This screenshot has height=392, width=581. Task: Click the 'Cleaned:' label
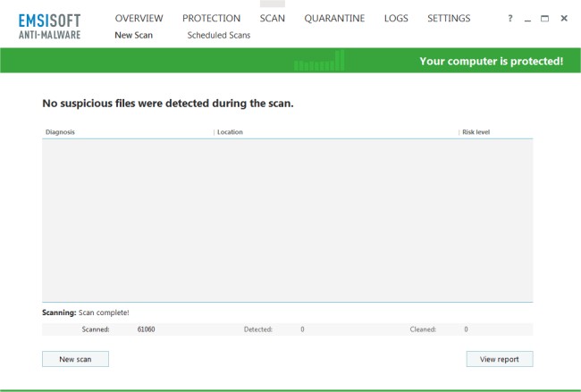[423, 329]
